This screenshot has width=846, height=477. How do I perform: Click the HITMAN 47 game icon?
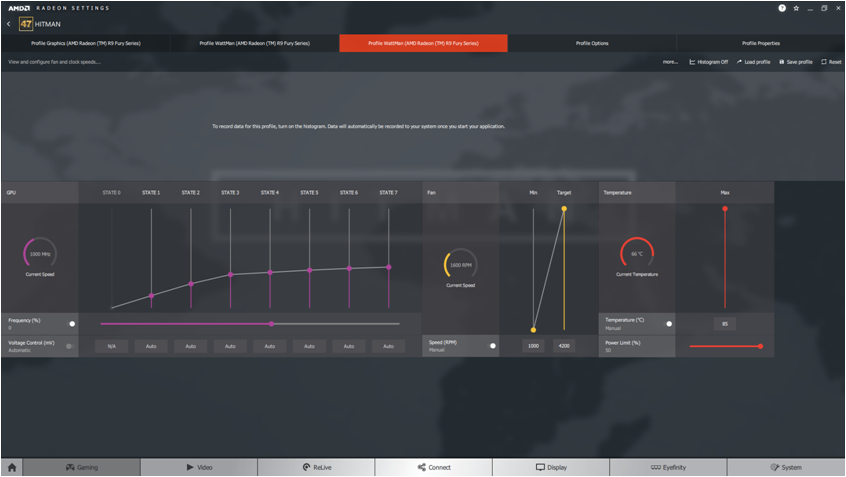pos(26,24)
